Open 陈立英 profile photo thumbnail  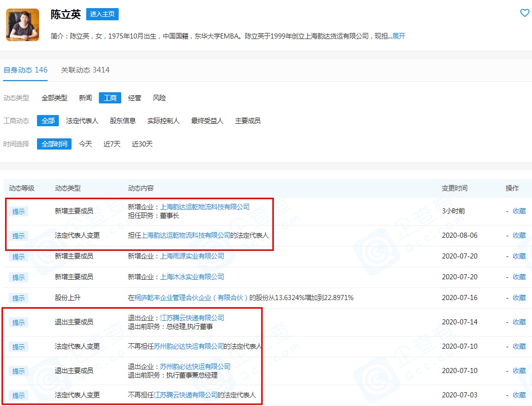pos(22,25)
